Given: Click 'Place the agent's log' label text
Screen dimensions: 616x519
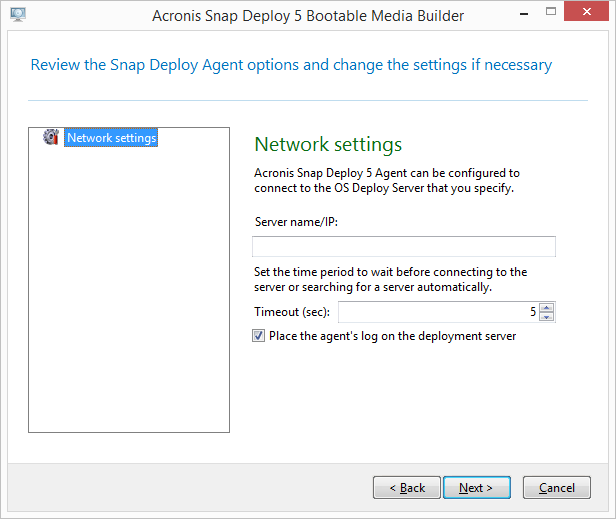Looking at the screenshot, I should [392, 336].
